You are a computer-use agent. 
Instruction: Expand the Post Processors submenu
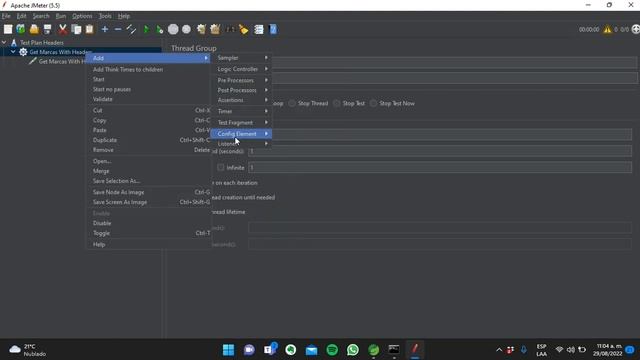click(x=241, y=90)
